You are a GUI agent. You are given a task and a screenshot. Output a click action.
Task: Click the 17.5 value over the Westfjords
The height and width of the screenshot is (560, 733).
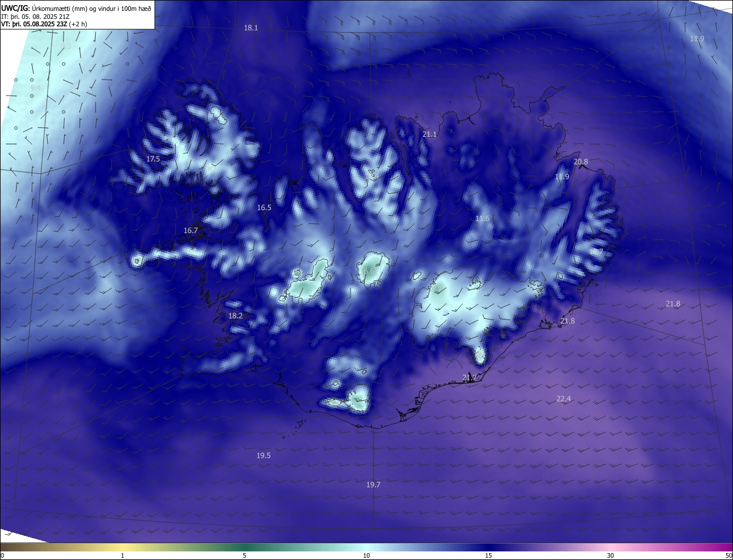[153, 159]
